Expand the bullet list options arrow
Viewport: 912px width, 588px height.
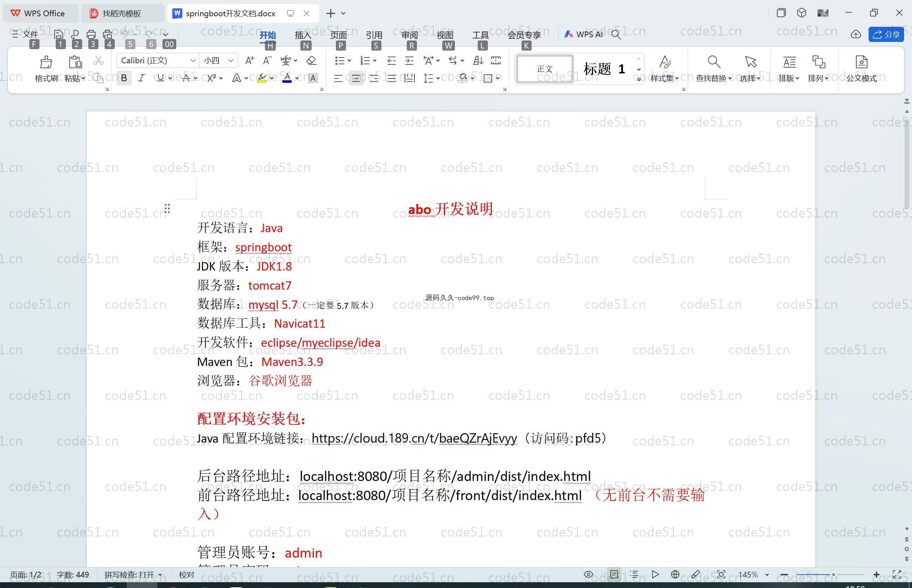[x=349, y=60]
